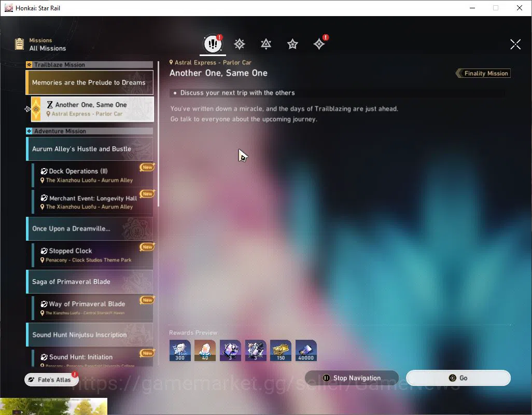
Task: Select Another One, Same One mission
Action: (92, 109)
